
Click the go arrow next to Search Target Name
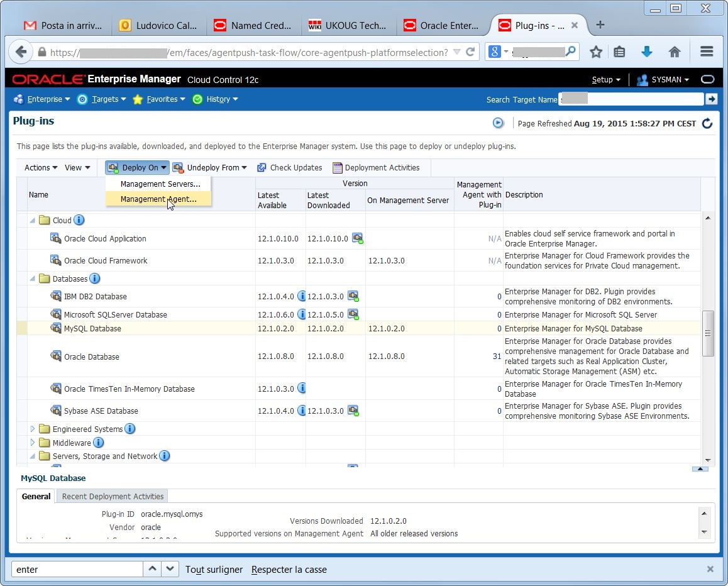pos(711,99)
